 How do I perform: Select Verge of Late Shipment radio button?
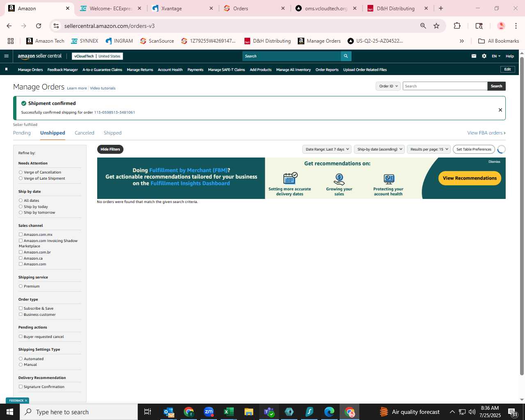click(21, 178)
